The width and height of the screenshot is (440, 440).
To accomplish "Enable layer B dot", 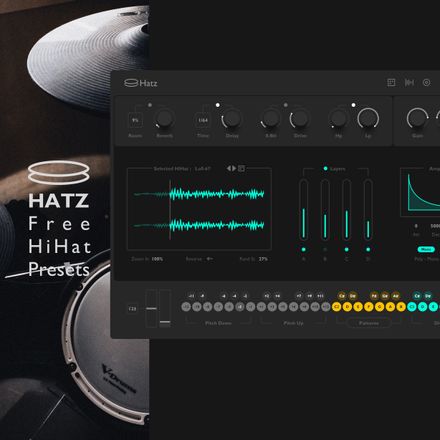I will 325,249.
